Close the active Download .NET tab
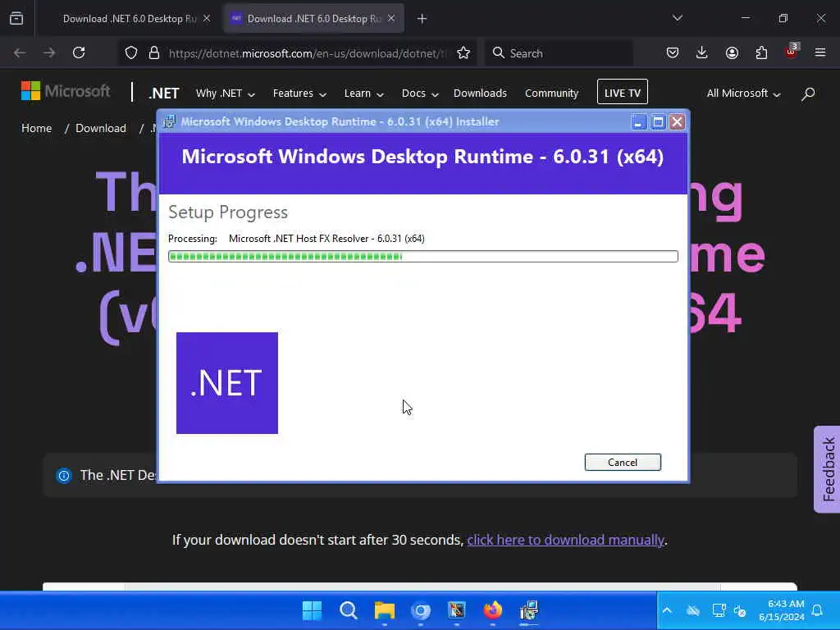840x630 pixels. [391, 19]
